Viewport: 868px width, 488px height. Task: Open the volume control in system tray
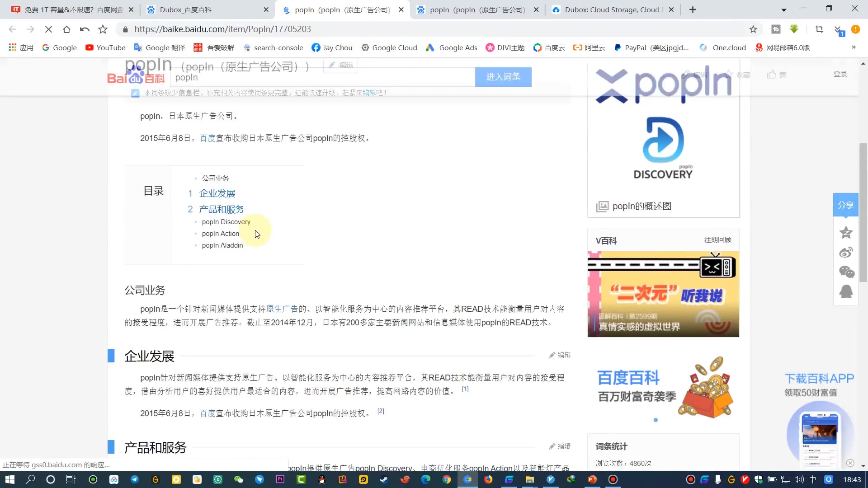[799, 479]
